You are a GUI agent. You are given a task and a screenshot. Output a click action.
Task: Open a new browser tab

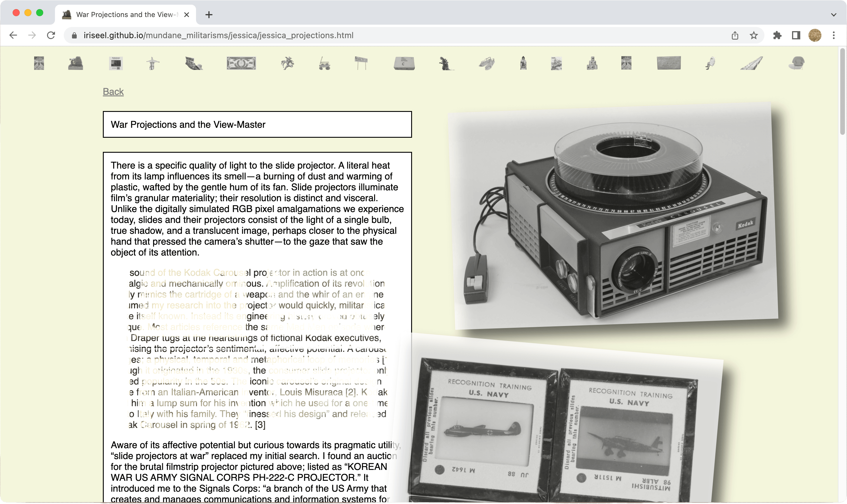209,15
